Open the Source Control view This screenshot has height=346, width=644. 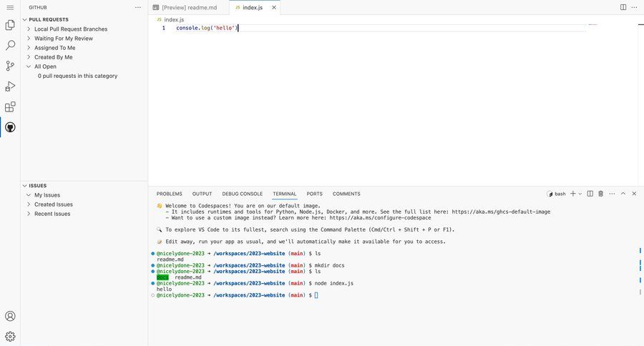tap(10, 66)
